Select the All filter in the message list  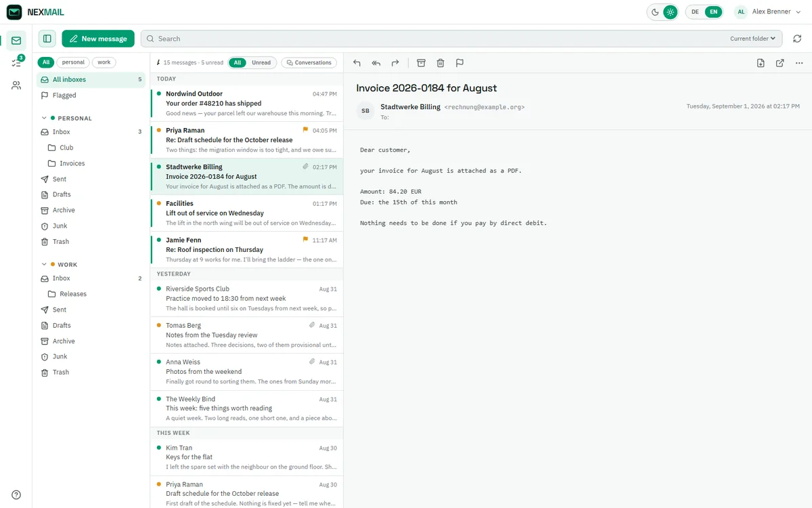click(238, 62)
